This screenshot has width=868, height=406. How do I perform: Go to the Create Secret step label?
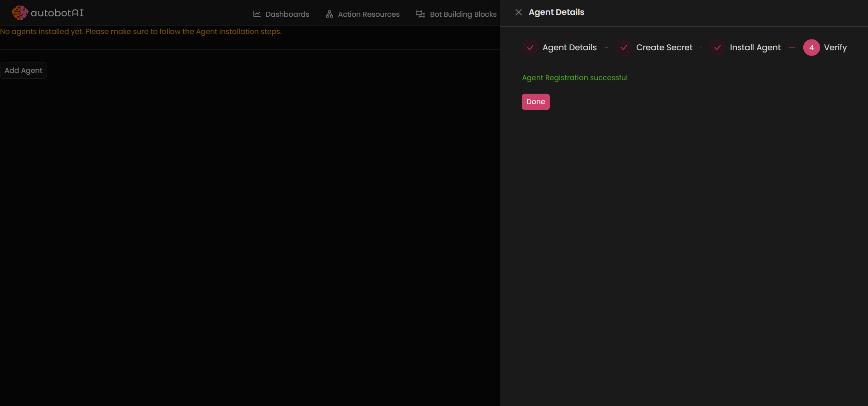[x=664, y=48]
